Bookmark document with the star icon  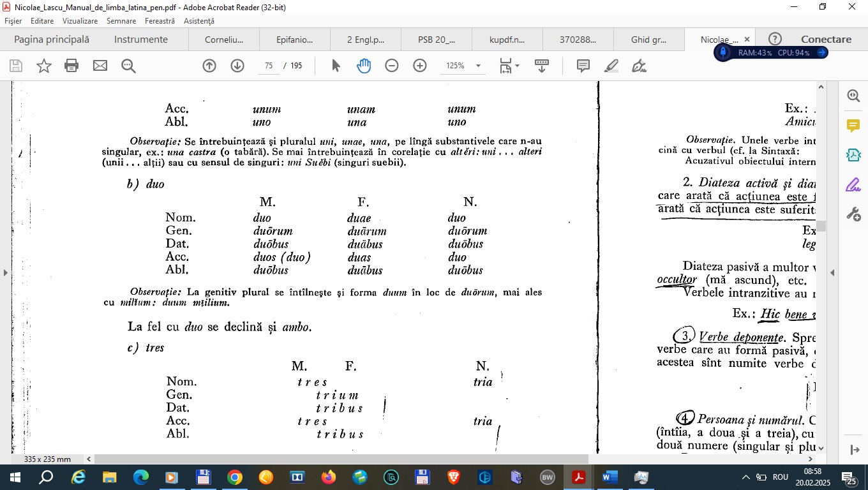pyautogui.click(x=43, y=66)
